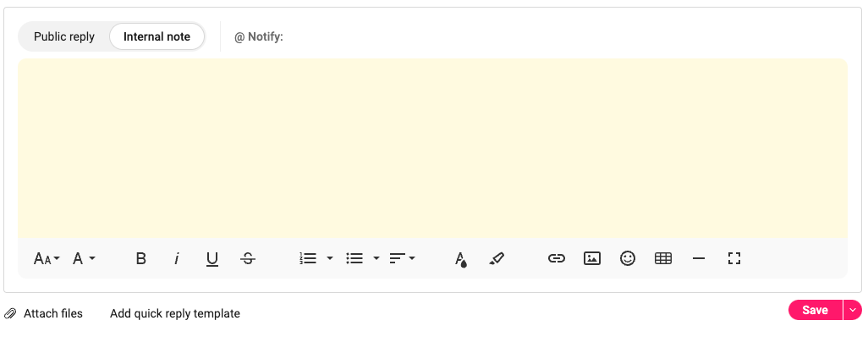Select the Internal note option
Viewport: 868px width, 337px height.
[157, 36]
